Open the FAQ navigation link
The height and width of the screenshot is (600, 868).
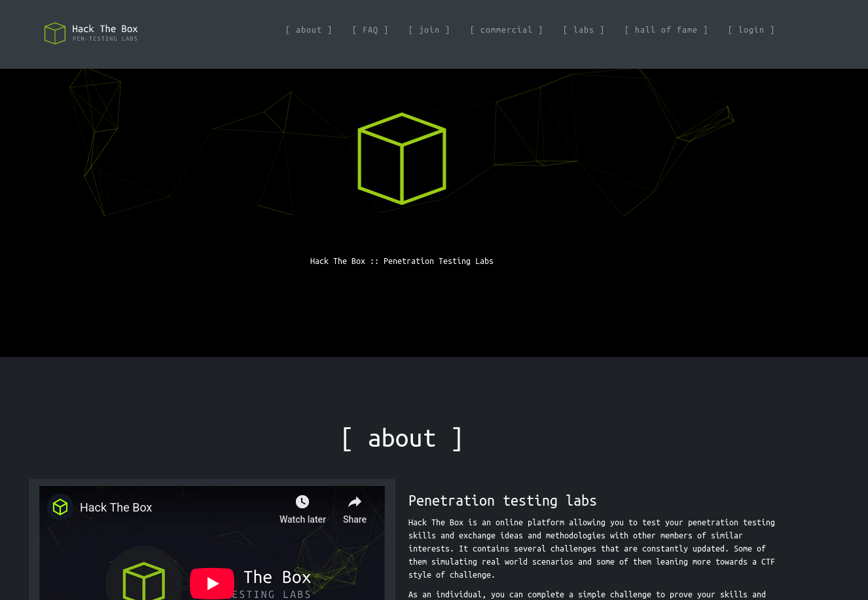[370, 30]
